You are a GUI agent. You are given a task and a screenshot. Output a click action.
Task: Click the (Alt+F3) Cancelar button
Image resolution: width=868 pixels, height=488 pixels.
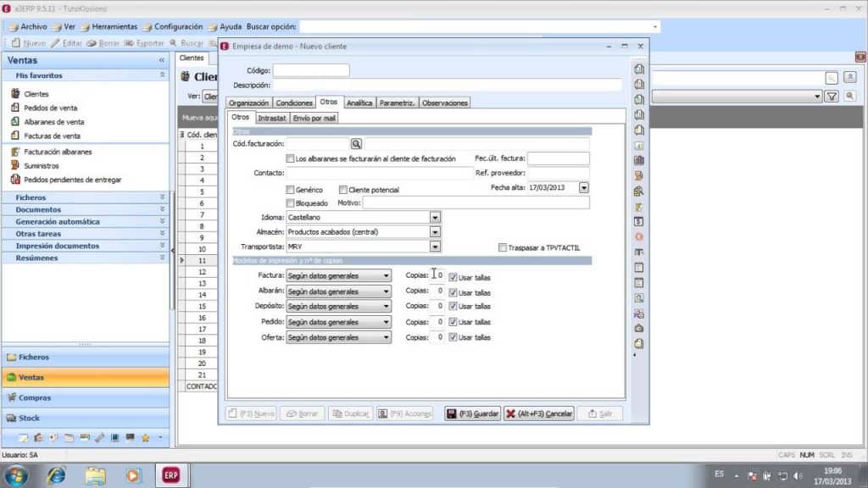pos(539,413)
